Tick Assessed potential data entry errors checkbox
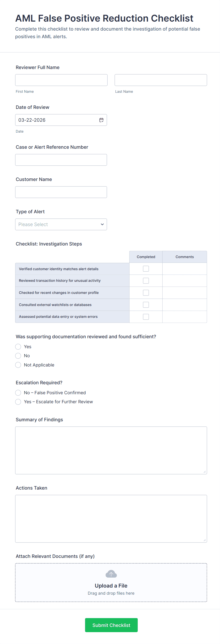The image size is (220, 644). tap(146, 317)
